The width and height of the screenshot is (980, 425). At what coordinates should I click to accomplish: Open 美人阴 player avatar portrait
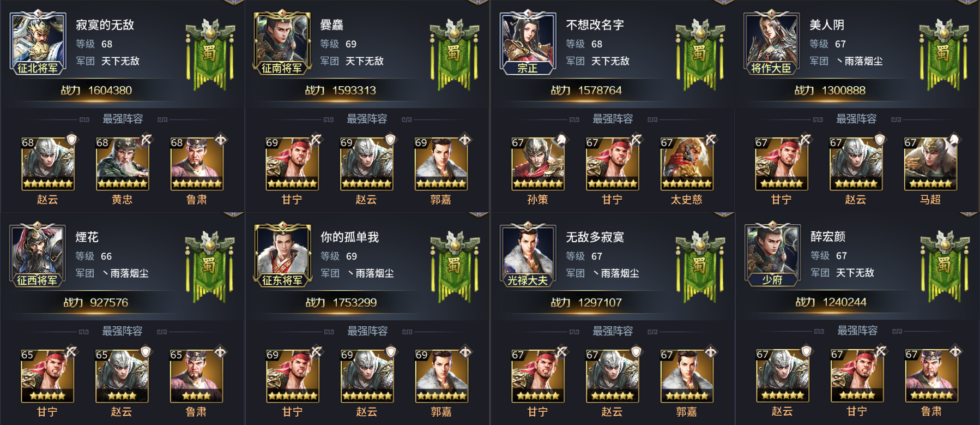[771, 43]
